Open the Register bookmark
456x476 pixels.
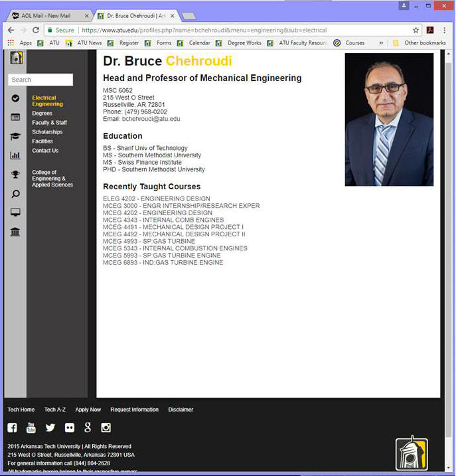[x=123, y=43]
